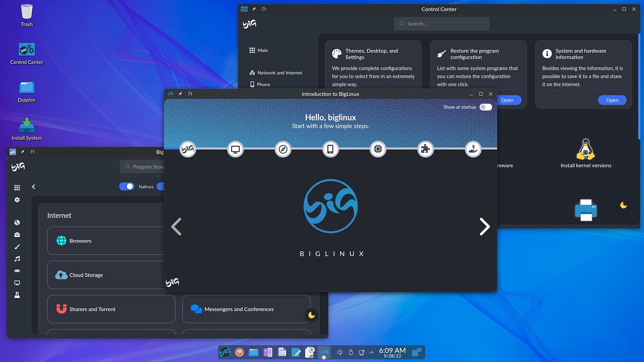Disable the Show at startup toggle
644x362 pixels.
coord(485,107)
